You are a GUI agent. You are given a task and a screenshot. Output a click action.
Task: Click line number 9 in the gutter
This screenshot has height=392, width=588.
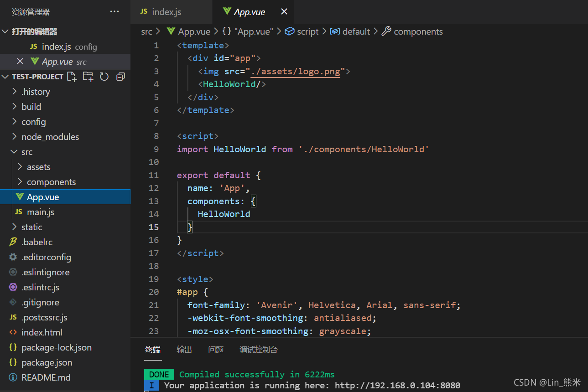156,149
